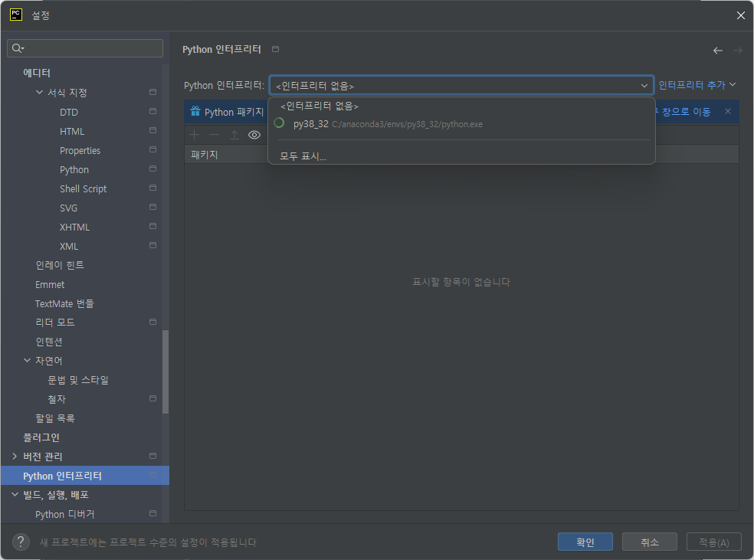The height and width of the screenshot is (560, 754).
Task: Click the settings tree vertical scrollbar
Action: (x=166, y=372)
